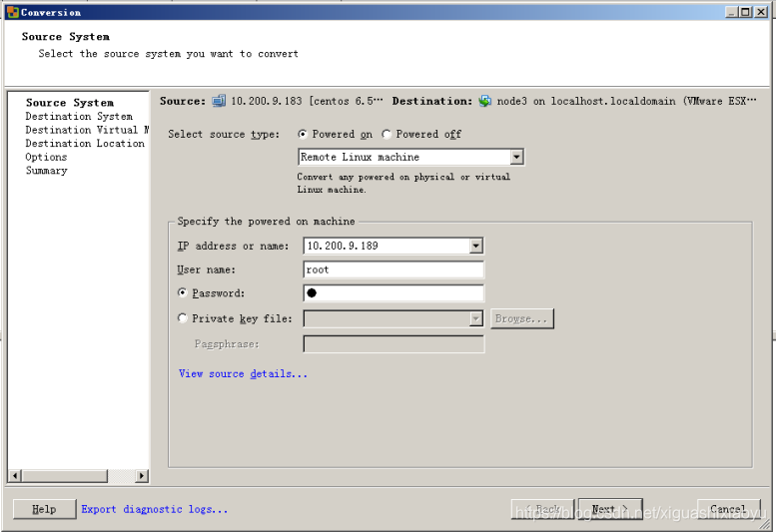Select Destination Virtual Machine step in sidebar
Viewport: 776px width, 532px height.
click(x=87, y=130)
